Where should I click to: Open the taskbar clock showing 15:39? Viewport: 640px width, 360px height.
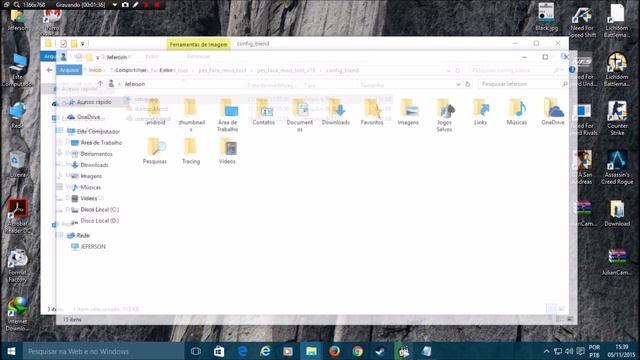coord(621,351)
